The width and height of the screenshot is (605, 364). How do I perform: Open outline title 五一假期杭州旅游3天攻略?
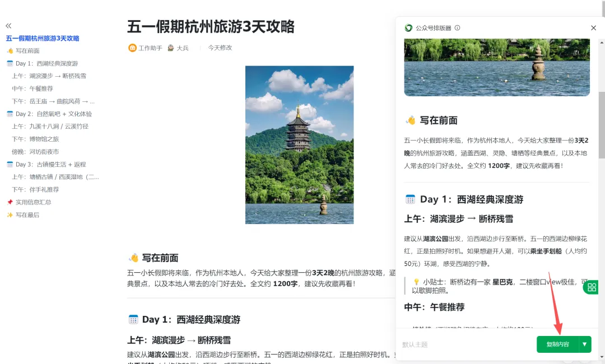(43, 38)
